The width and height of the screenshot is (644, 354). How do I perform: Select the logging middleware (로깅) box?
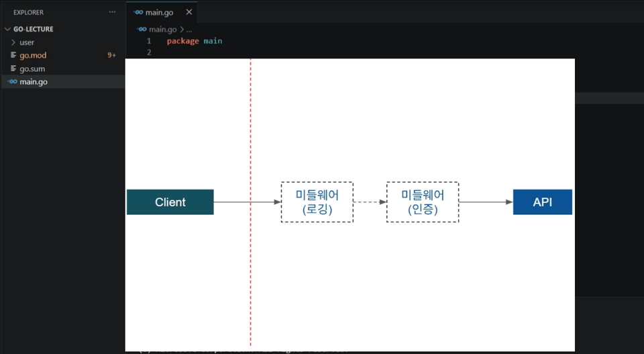(317, 202)
